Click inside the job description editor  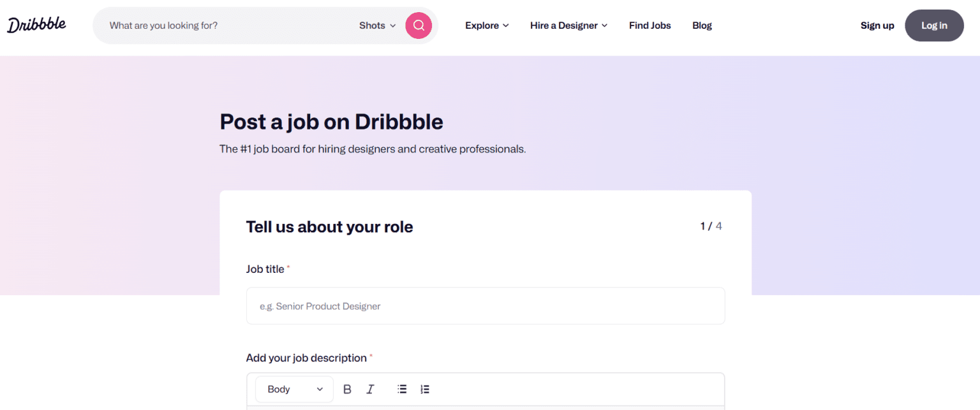485,407
